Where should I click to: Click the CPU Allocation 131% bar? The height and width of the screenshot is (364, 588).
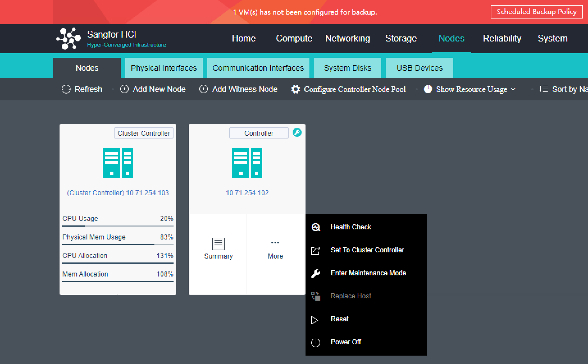click(118, 263)
